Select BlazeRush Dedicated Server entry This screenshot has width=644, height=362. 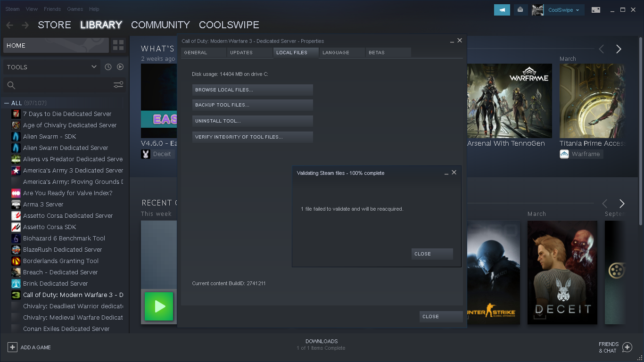coord(63,250)
